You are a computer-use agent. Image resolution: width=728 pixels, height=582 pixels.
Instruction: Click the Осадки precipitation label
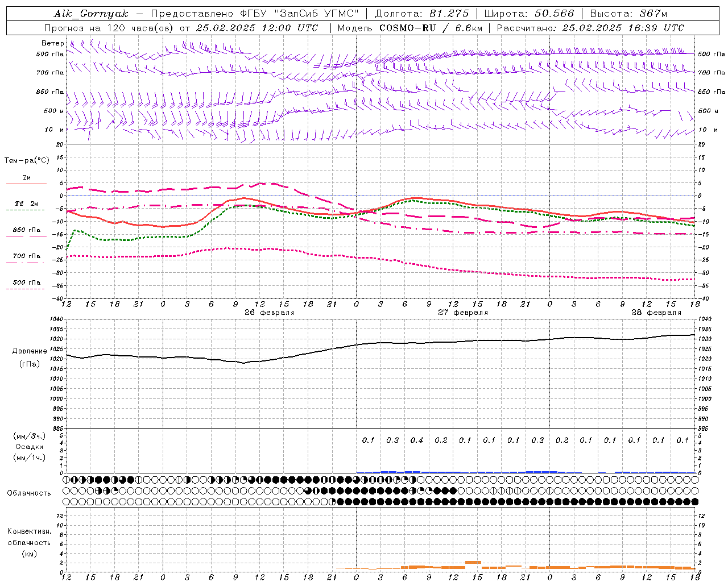click(x=30, y=447)
